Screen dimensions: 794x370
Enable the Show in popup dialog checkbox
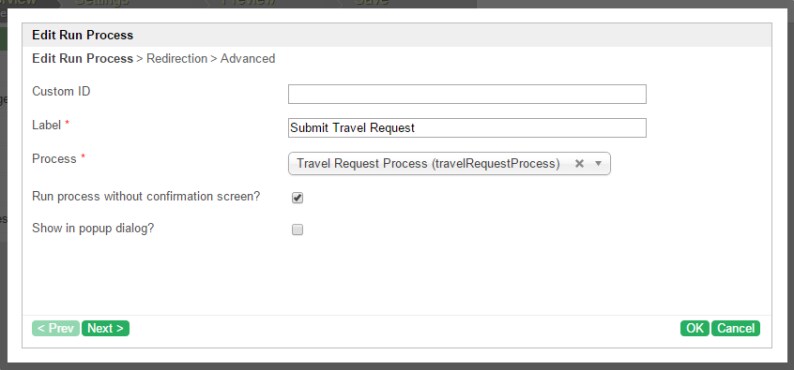coord(297,230)
